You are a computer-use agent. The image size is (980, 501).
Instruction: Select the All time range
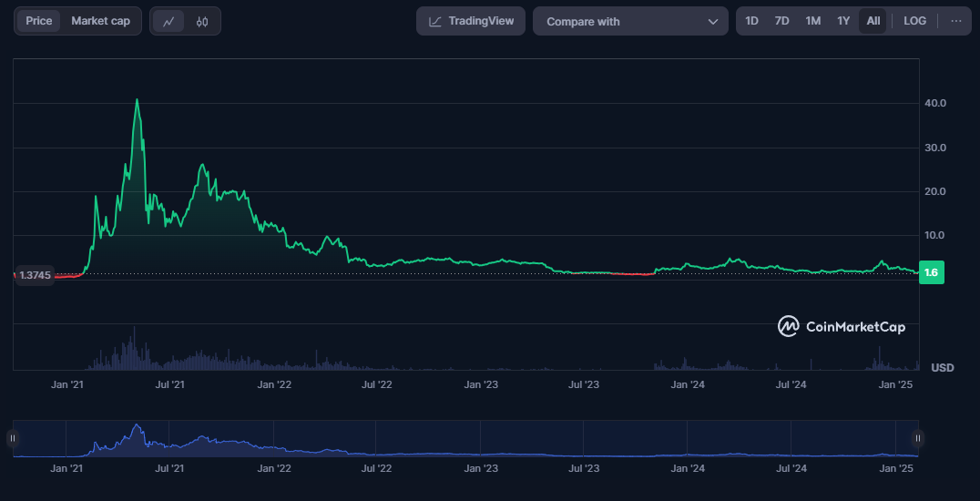(873, 21)
